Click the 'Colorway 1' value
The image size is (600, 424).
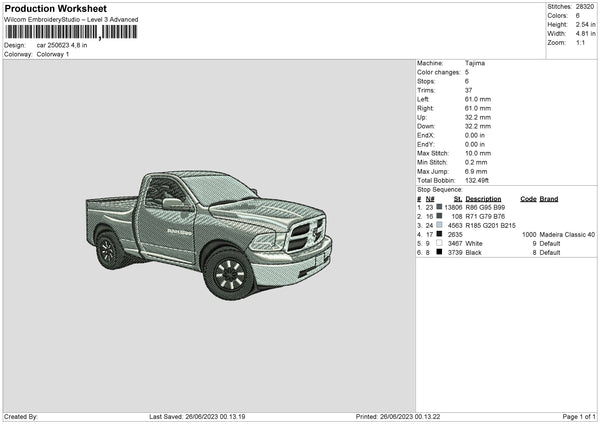coord(53,54)
